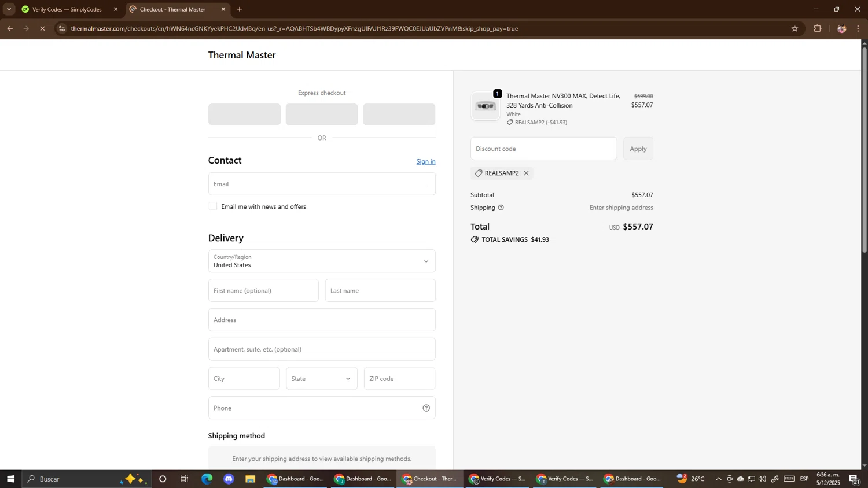Click the First name (optional) field
Image resolution: width=868 pixels, height=488 pixels.
(263, 290)
